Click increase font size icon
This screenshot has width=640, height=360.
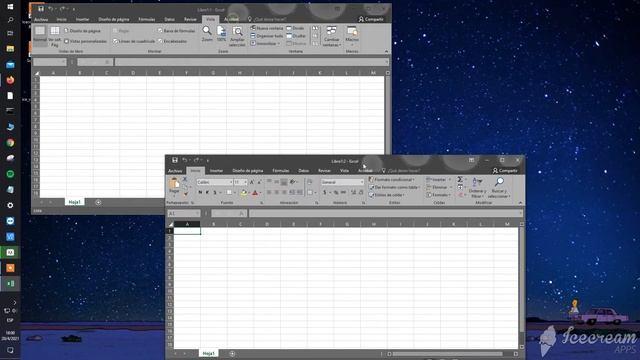coord(252,182)
